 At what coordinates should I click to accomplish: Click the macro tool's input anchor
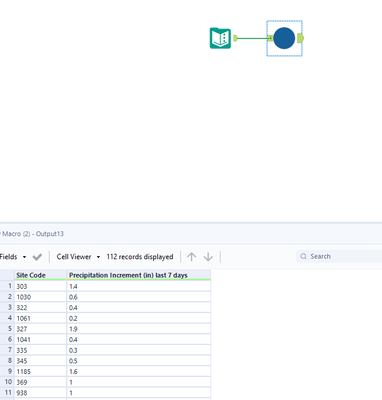tap(271, 38)
